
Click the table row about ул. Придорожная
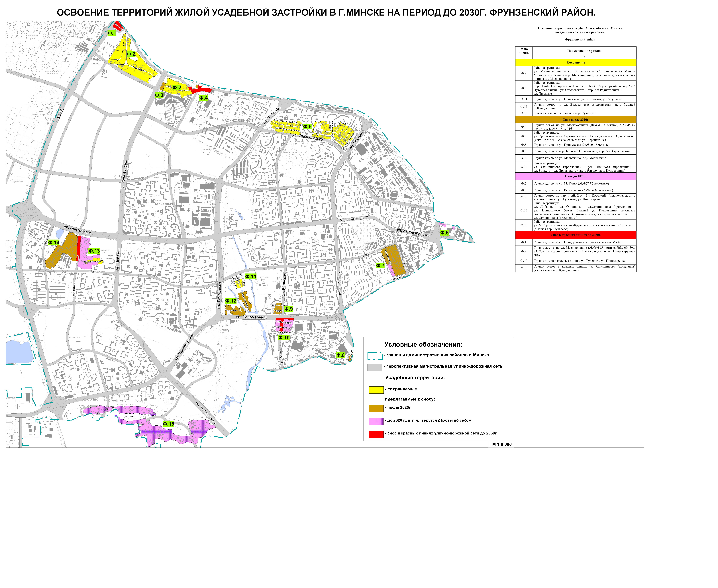[576, 242]
